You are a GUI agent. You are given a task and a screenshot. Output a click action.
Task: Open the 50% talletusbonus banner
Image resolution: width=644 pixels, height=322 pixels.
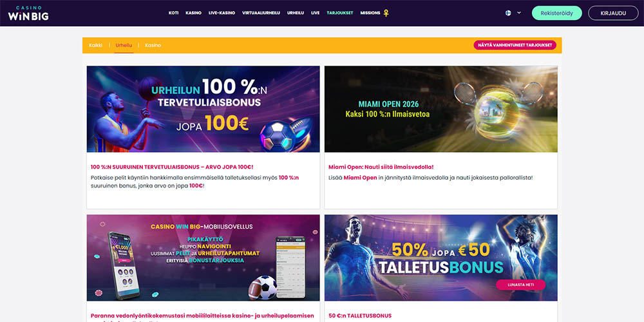440,258
